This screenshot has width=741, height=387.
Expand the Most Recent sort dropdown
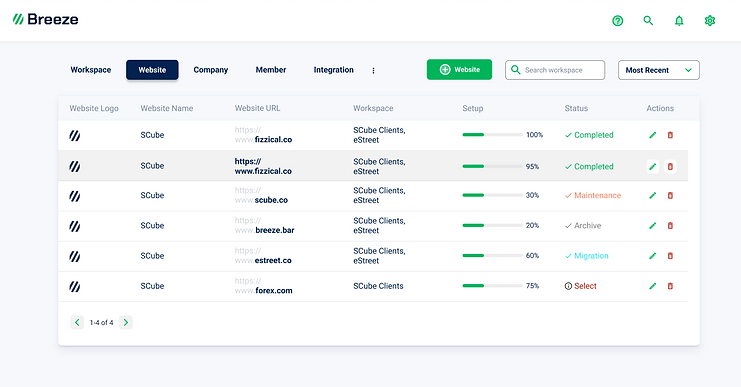[658, 70]
